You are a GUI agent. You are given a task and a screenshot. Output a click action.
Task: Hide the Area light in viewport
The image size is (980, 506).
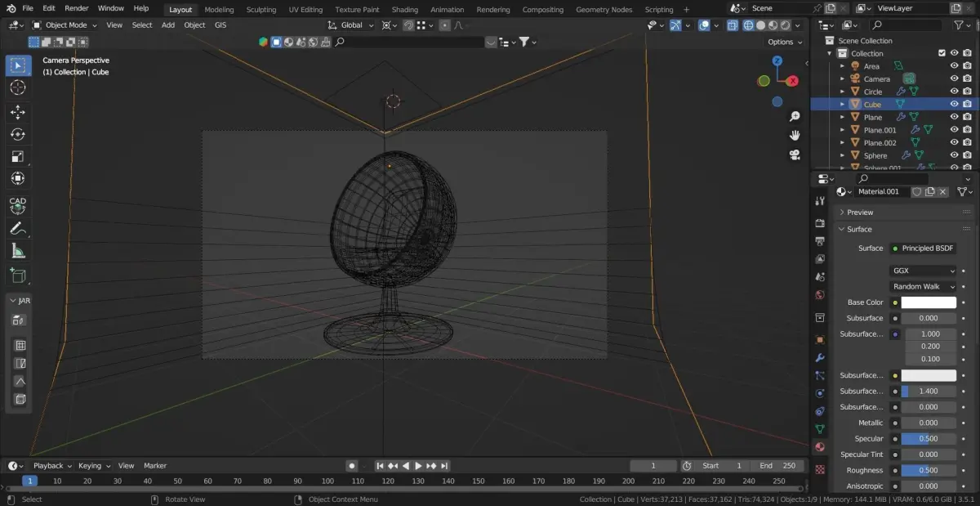(x=954, y=66)
